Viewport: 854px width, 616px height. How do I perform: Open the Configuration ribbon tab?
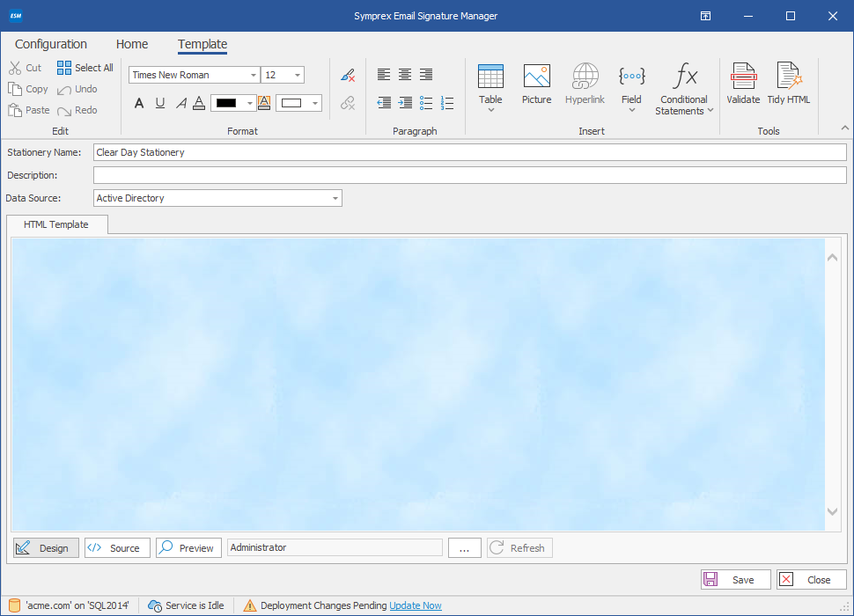(51, 44)
